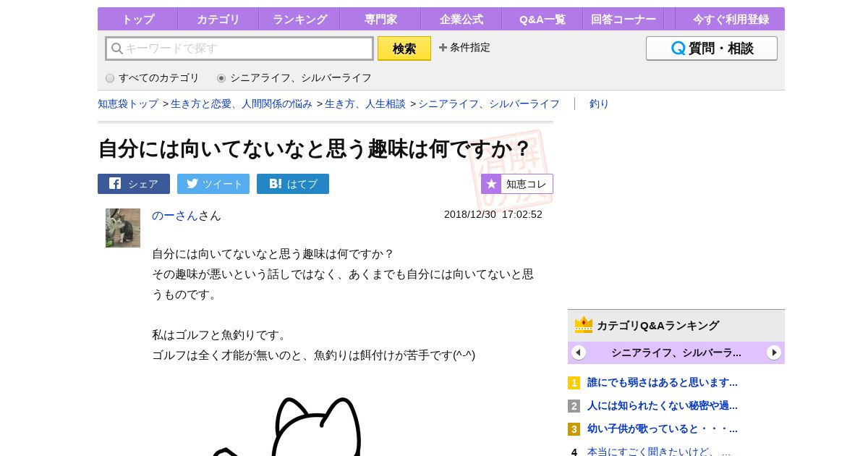The image size is (868, 456).
Task: Focus the keyword search field
Action: click(239, 48)
